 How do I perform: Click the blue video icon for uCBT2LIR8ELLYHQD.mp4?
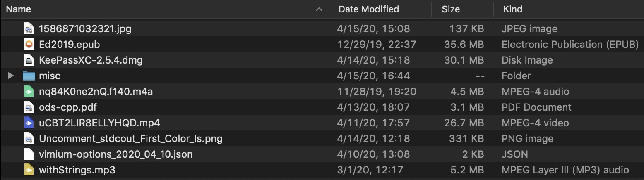pyautogui.click(x=29, y=123)
